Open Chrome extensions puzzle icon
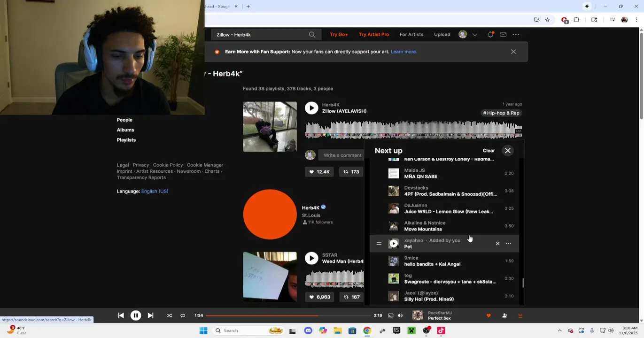This screenshot has height=338, width=644. (x=576, y=20)
